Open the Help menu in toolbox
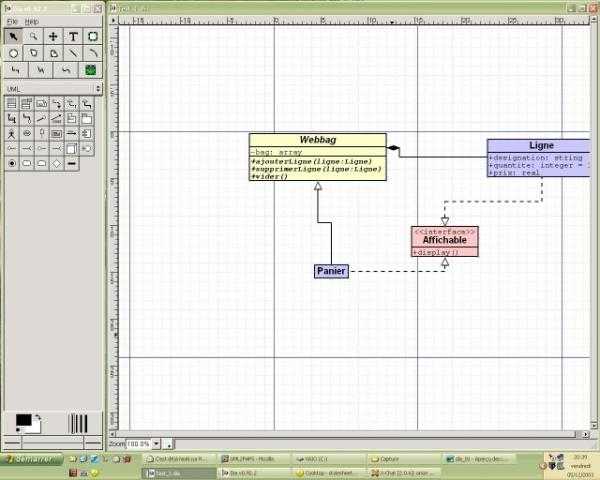 pos(32,21)
